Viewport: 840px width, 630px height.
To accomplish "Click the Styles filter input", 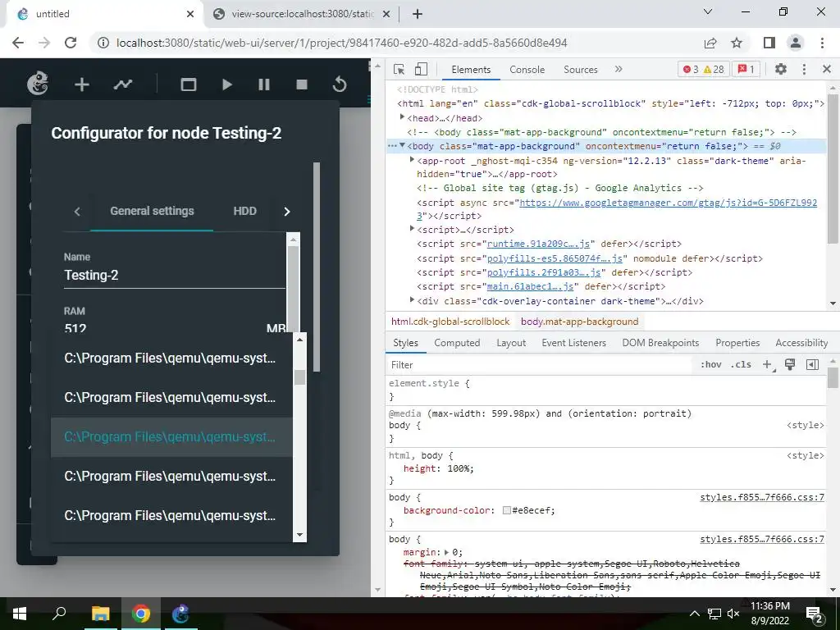I will pyautogui.click(x=540, y=365).
